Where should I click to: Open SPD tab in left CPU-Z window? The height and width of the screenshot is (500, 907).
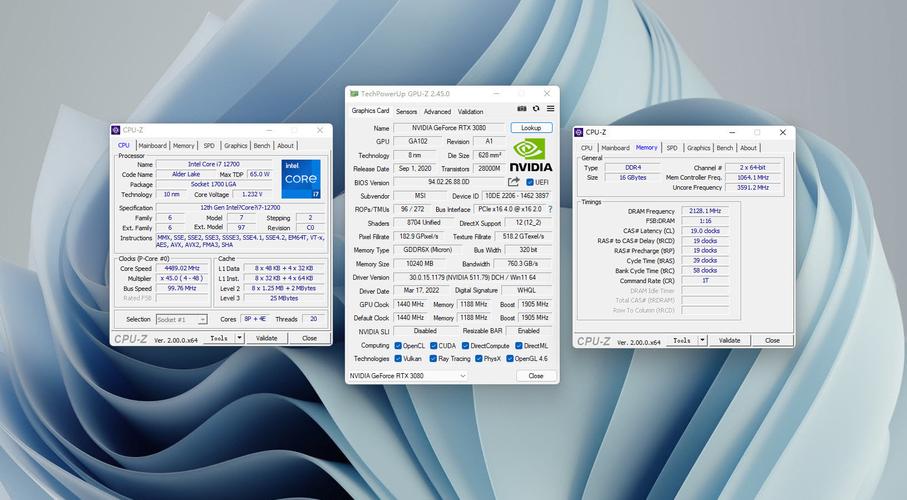(x=209, y=146)
